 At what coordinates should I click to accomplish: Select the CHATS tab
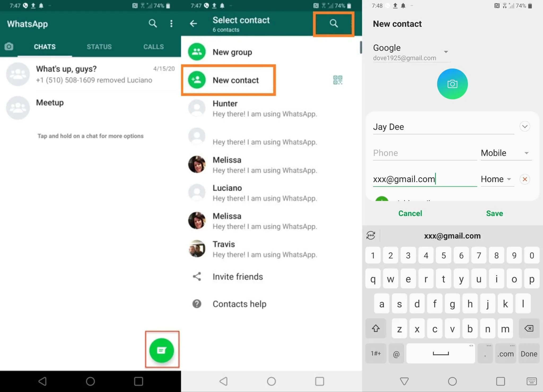tap(44, 46)
